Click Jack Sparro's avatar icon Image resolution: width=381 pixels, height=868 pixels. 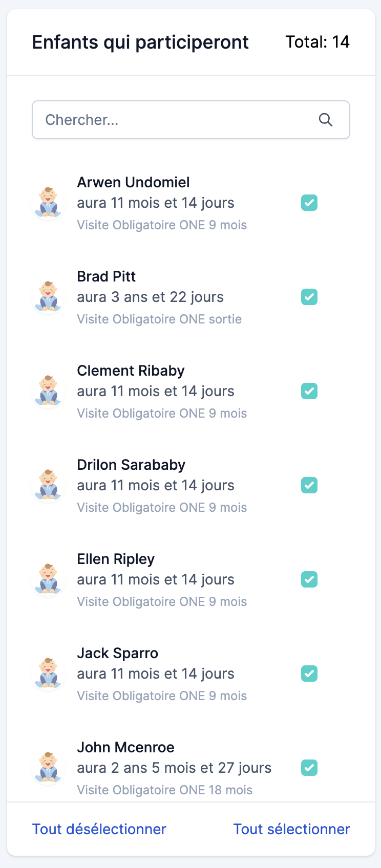[48, 674]
